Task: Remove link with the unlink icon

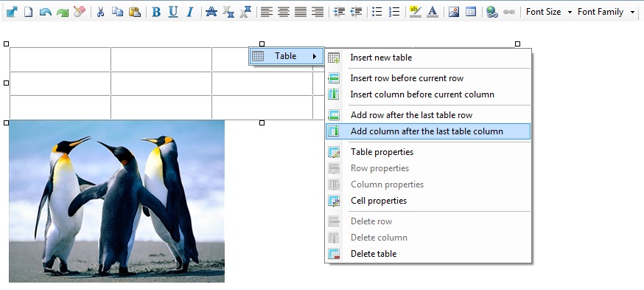Action: click(x=509, y=12)
